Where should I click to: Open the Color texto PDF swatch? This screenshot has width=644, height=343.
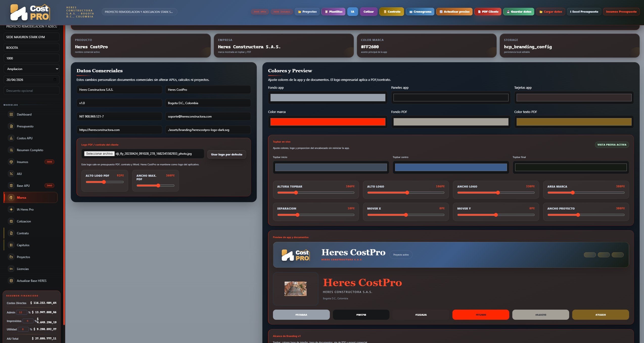click(x=574, y=122)
